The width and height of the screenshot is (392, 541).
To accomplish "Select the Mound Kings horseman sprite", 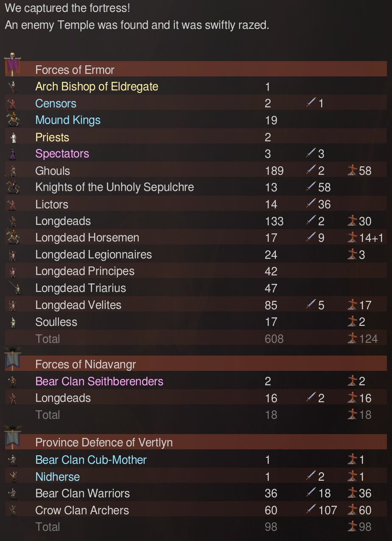I will pos(13,120).
